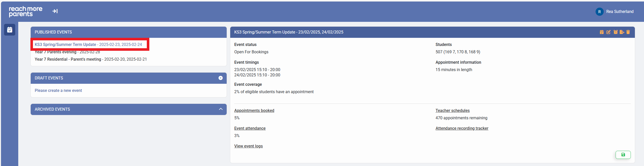Open Rea Sutherland user menu
644x166 pixels.
point(615,12)
